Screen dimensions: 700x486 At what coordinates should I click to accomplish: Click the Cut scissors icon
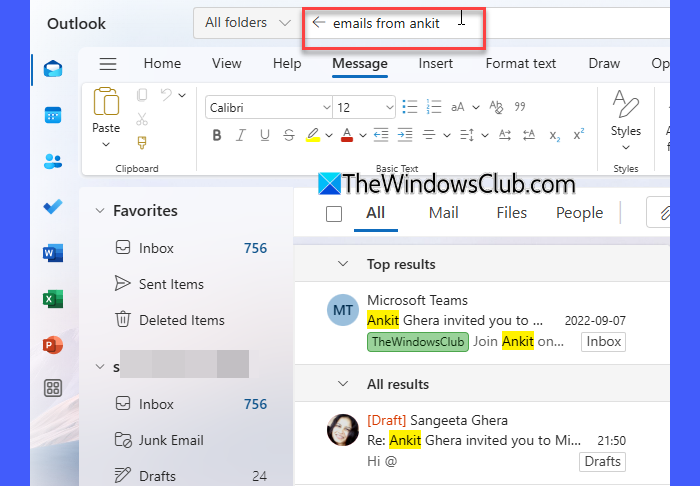(x=142, y=119)
